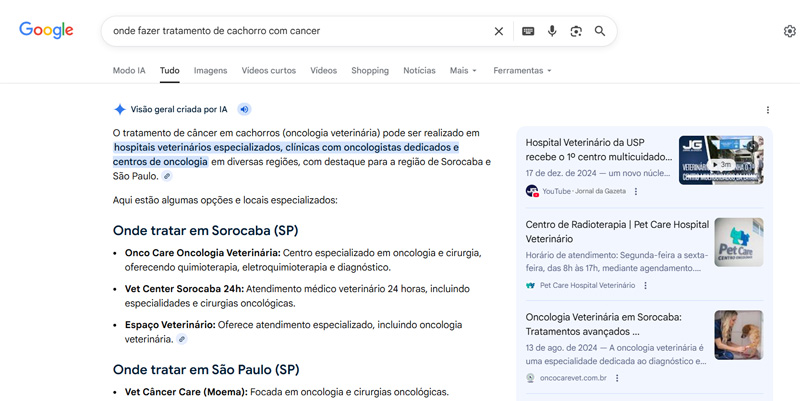
Task: Click 'Pet Care Hospital Veterinário' source label
Action: pos(588,285)
